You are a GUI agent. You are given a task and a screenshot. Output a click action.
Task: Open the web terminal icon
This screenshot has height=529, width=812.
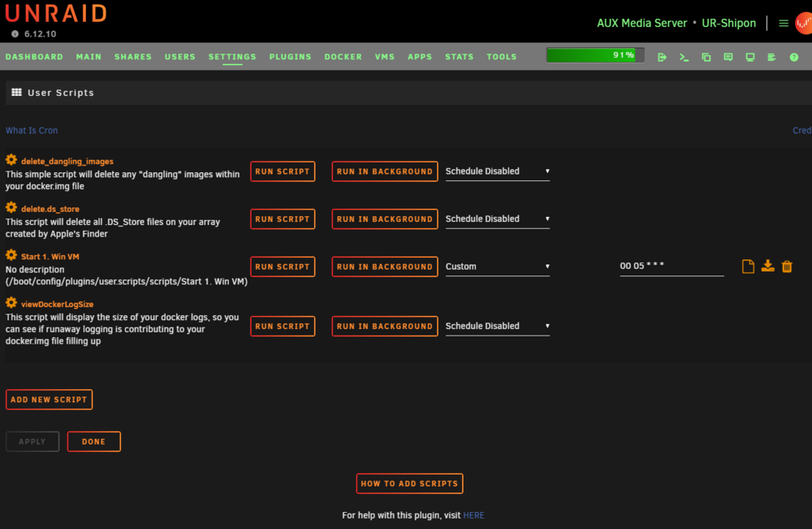[x=684, y=57]
